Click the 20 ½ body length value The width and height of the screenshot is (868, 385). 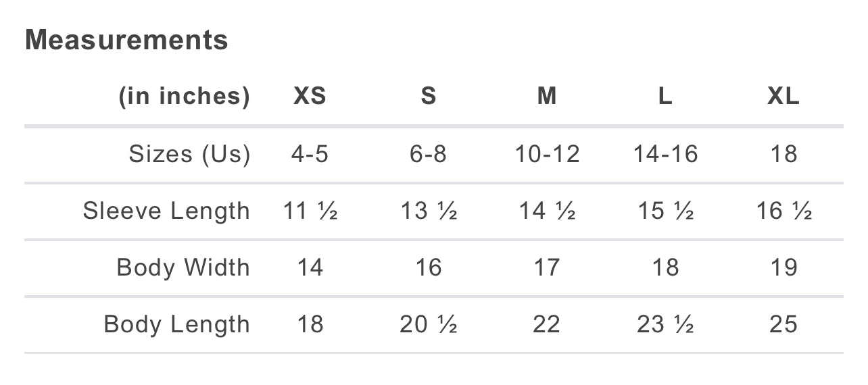pos(429,325)
